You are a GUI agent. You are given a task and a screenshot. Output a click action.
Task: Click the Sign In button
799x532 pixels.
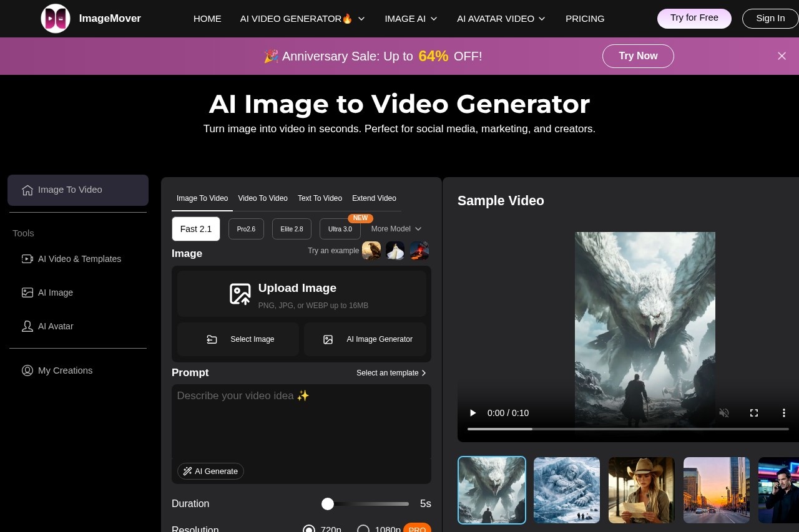click(x=770, y=18)
